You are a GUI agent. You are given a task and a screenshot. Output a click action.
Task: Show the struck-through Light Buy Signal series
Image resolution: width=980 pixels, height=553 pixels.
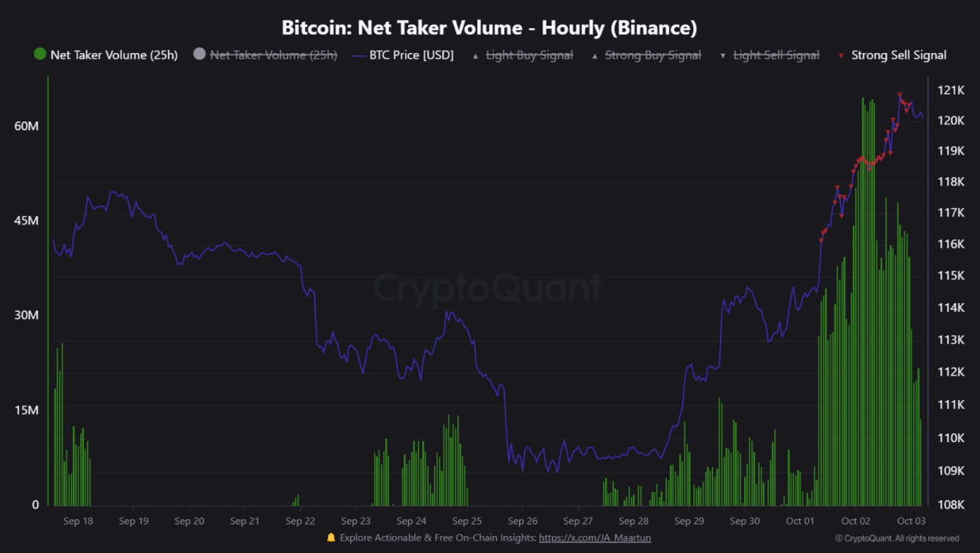pos(529,55)
